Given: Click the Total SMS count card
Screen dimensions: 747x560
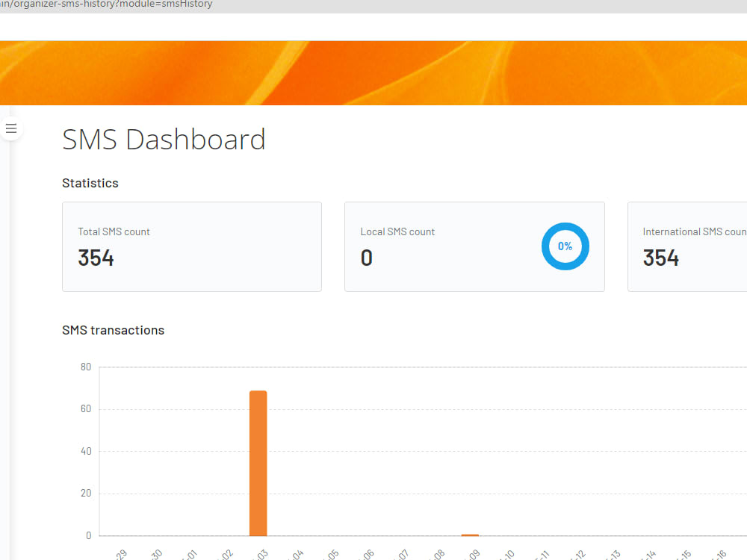Looking at the screenshot, I should [x=192, y=246].
